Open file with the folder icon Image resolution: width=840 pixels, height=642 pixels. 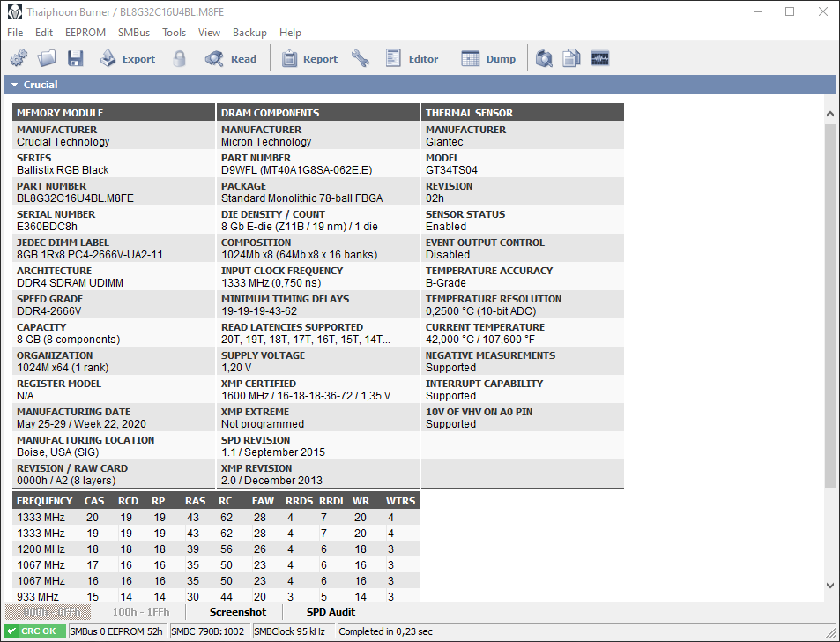click(47, 58)
